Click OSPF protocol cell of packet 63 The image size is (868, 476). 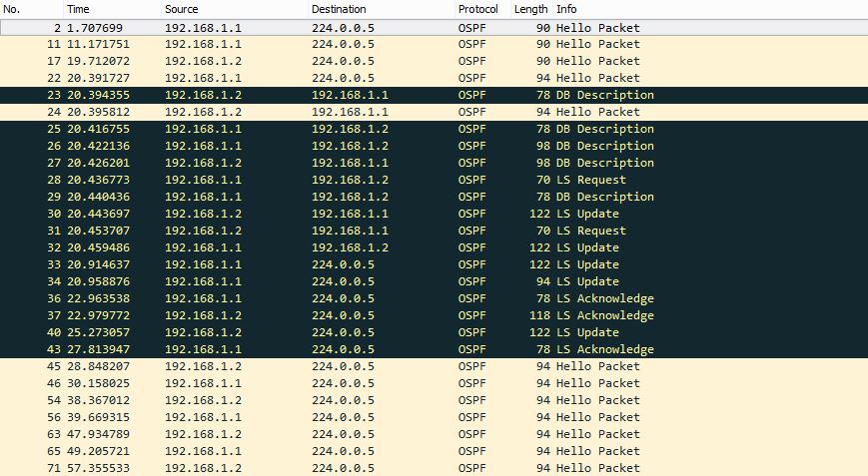tap(471, 434)
